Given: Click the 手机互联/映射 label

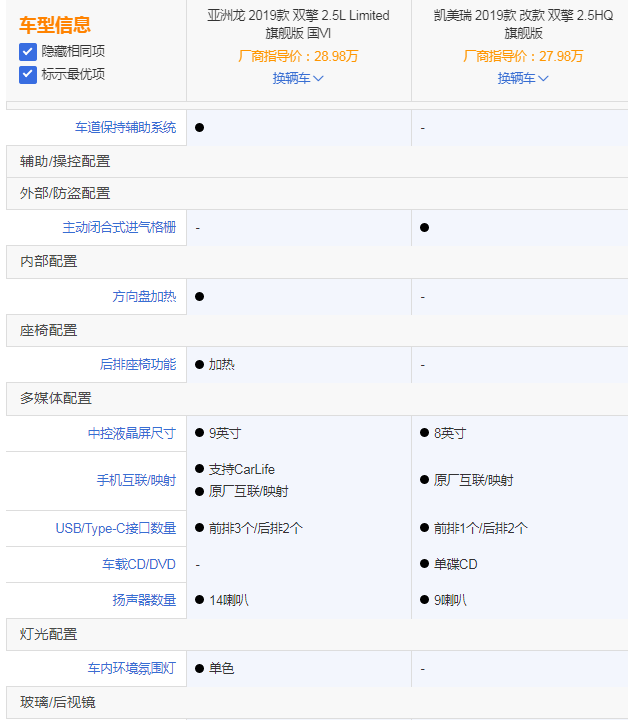Looking at the screenshot, I should coord(136,481).
